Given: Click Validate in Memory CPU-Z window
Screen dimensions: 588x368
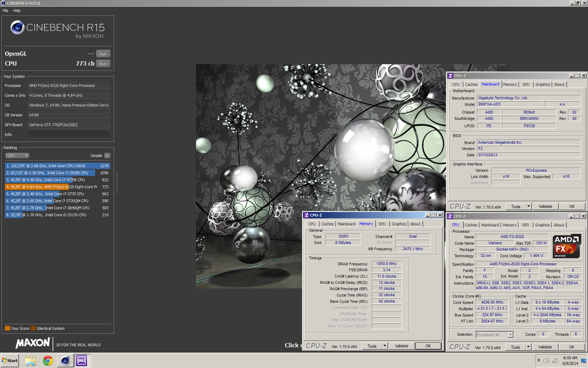Looking at the screenshot, I should click(x=401, y=346).
